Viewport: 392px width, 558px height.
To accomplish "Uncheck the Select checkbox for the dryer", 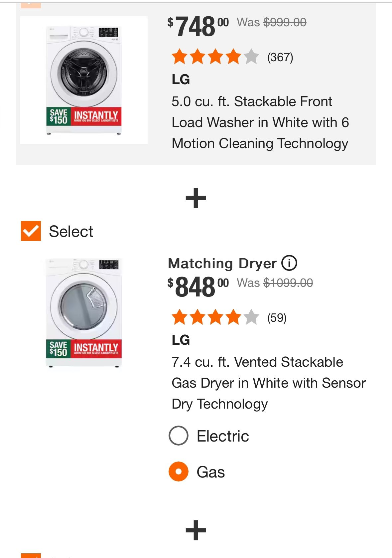I will point(30,231).
